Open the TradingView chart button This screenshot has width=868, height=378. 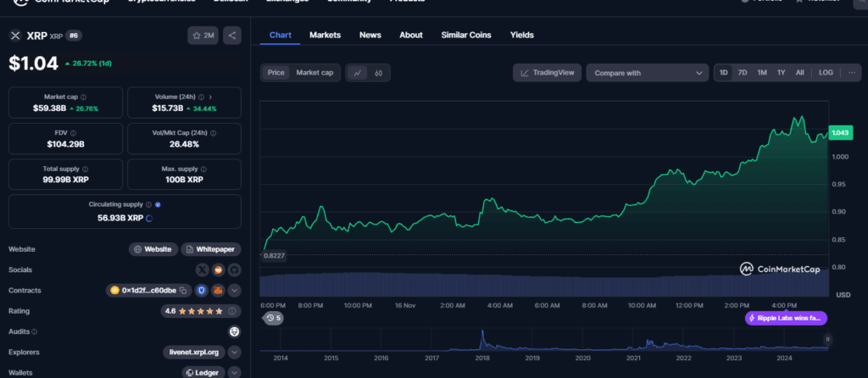point(547,73)
